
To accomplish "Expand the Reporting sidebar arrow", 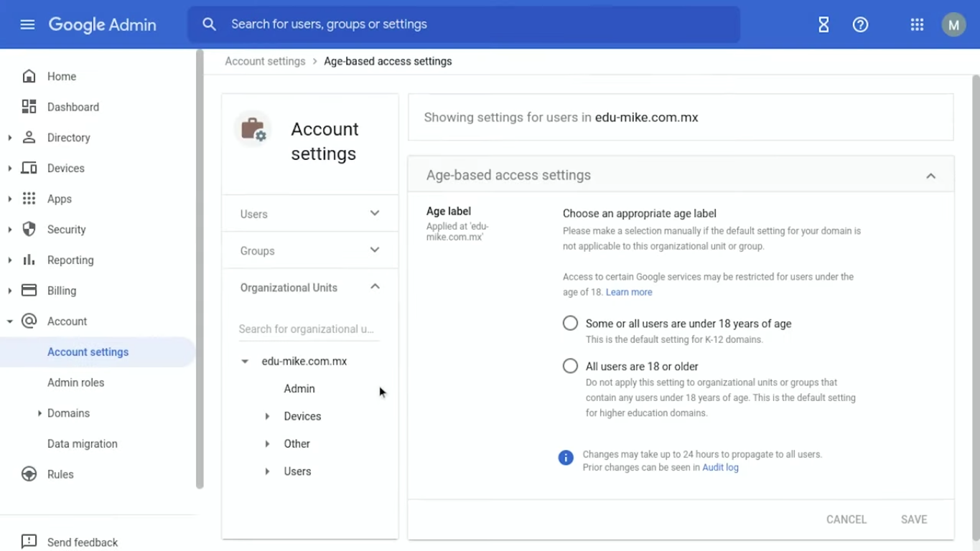I will coord(9,260).
